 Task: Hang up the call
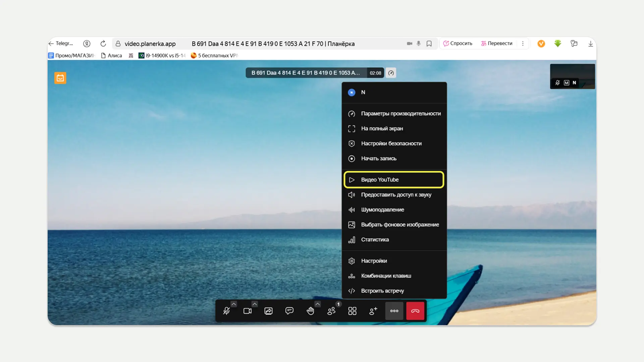tap(415, 311)
